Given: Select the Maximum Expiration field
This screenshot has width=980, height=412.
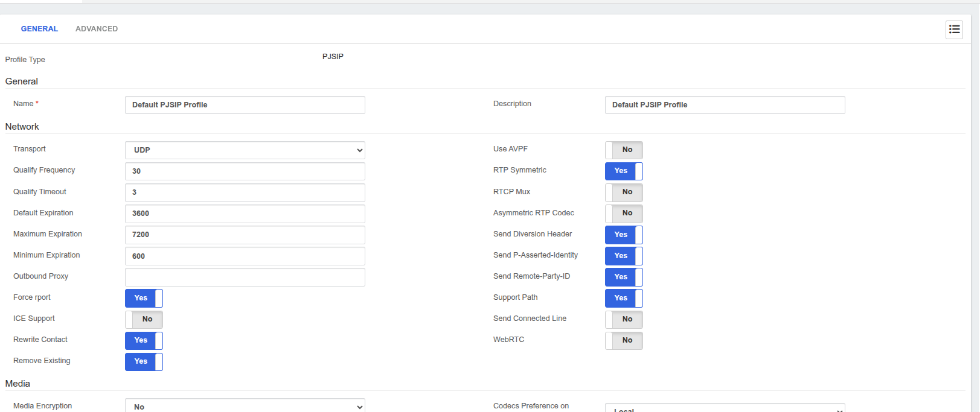Looking at the screenshot, I should coord(245,235).
